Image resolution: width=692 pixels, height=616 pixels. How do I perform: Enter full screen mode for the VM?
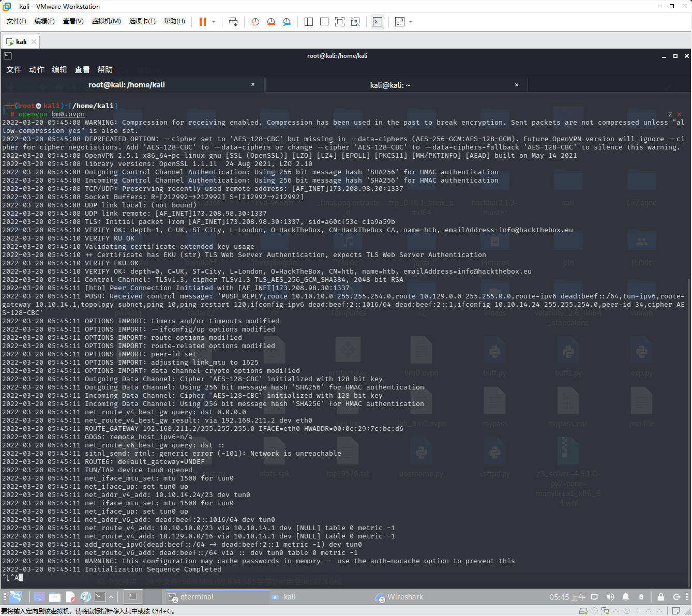pos(339,21)
